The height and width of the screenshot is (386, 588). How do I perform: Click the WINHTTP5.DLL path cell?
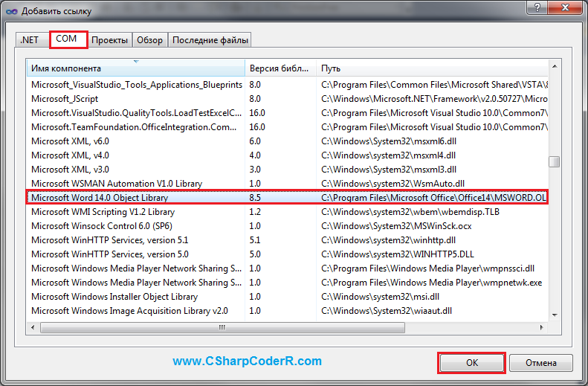(x=398, y=254)
